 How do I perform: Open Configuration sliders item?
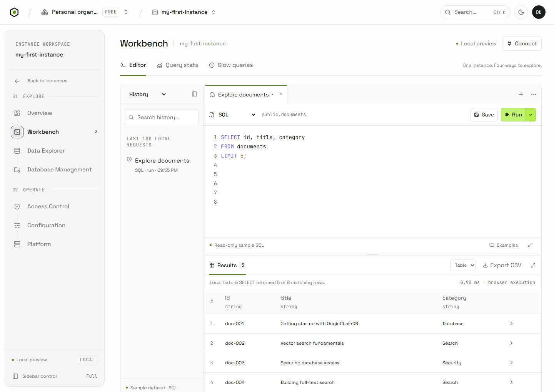pos(46,225)
